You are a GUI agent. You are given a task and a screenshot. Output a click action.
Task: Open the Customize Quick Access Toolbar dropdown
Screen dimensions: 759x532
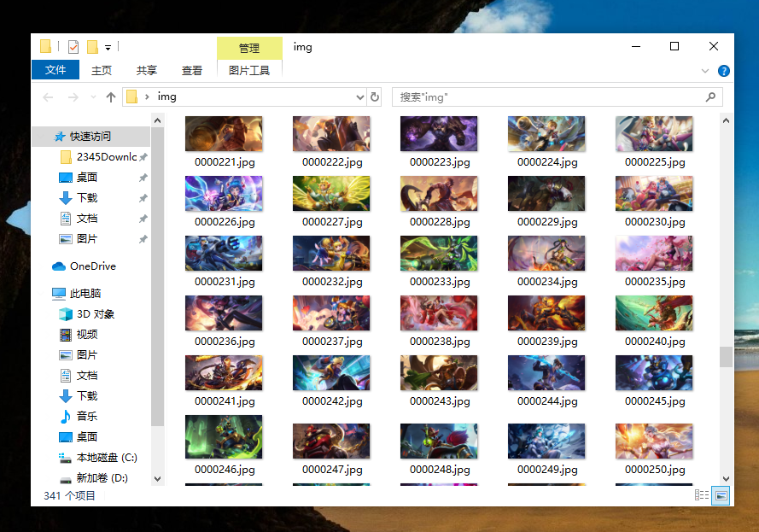(108, 48)
